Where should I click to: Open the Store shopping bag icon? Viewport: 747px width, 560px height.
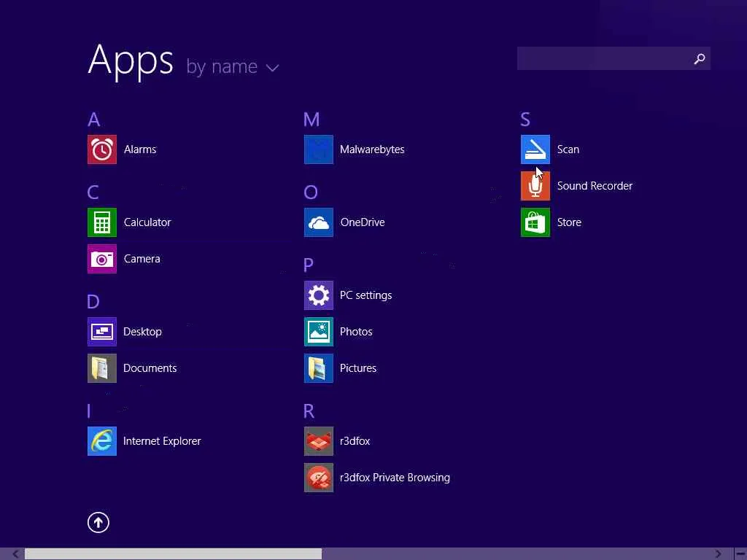[x=535, y=222]
